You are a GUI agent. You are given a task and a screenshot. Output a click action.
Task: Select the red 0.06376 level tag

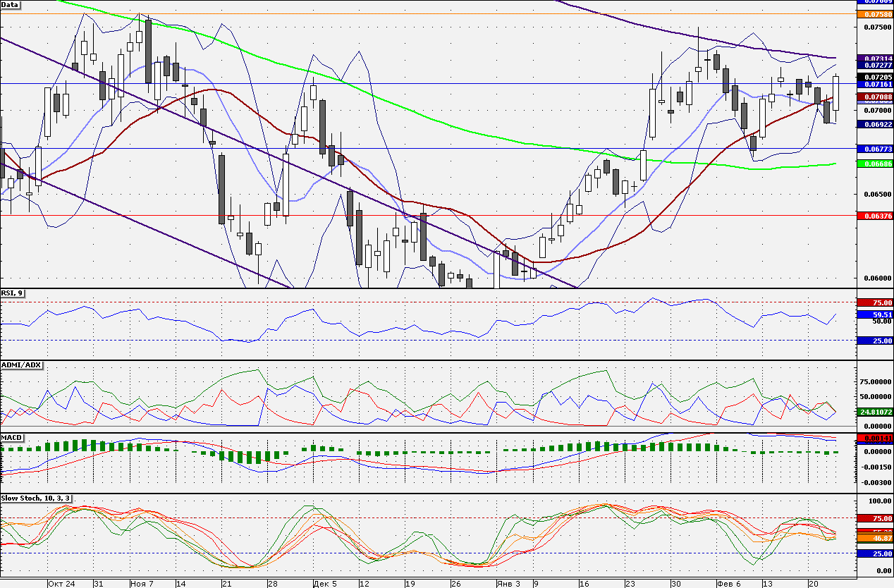click(874, 216)
